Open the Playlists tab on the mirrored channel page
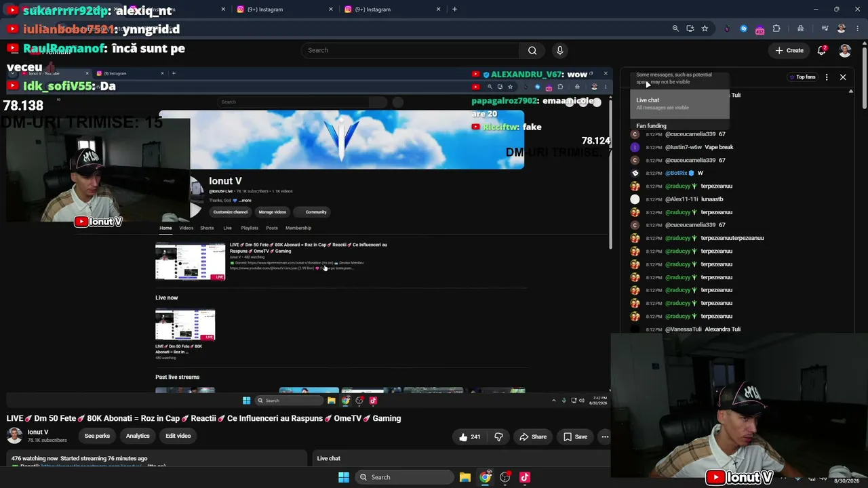The image size is (868, 488). 250,228
